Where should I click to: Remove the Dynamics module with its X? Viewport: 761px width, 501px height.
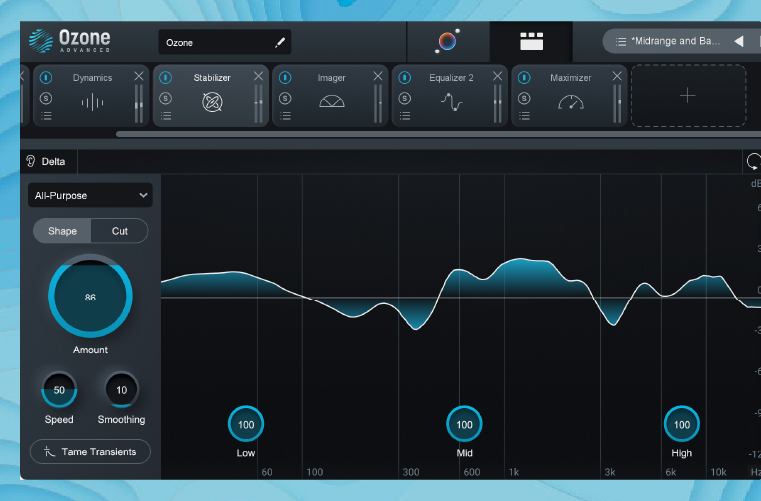[139, 76]
